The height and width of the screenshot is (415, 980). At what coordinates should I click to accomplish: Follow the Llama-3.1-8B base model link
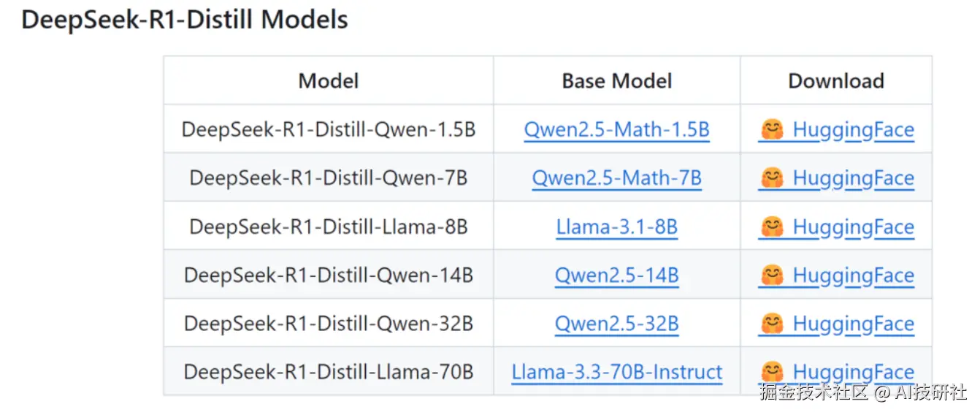point(616,227)
